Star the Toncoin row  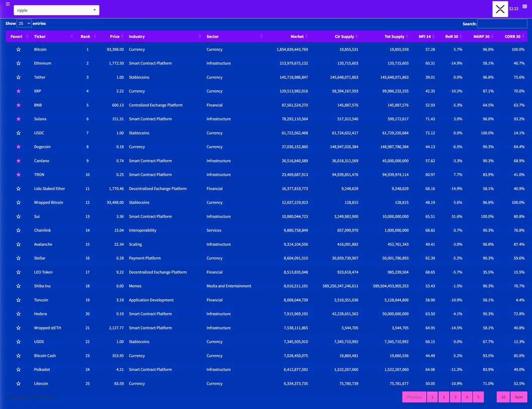point(18,300)
